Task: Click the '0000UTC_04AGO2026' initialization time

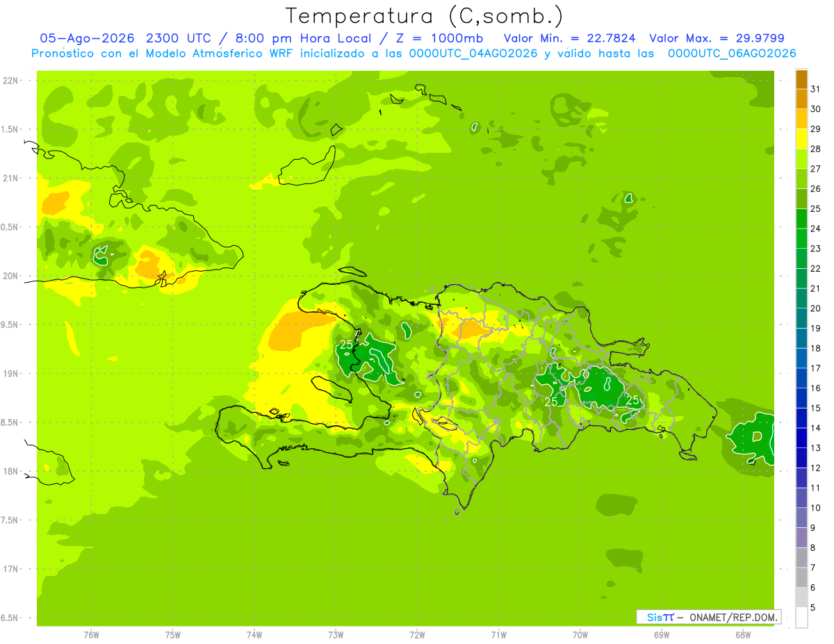Action: point(473,53)
